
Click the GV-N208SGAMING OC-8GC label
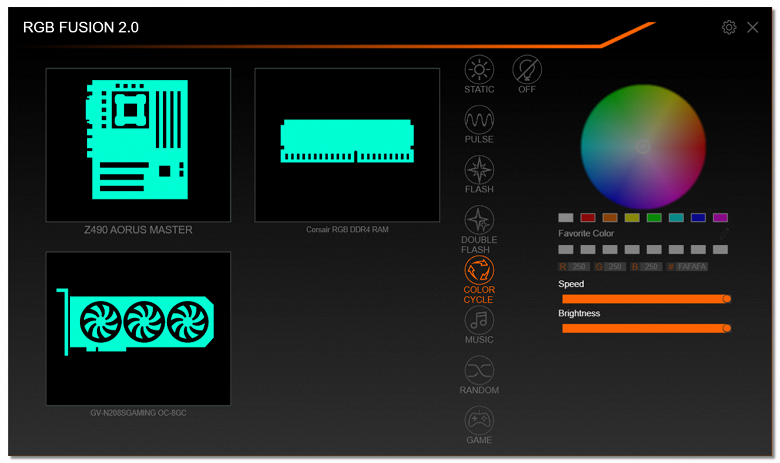138,413
